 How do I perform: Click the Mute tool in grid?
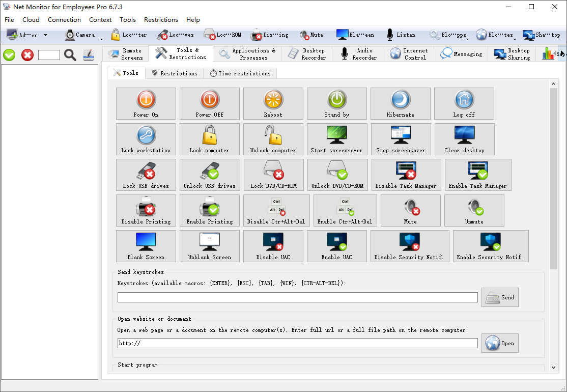(410, 210)
